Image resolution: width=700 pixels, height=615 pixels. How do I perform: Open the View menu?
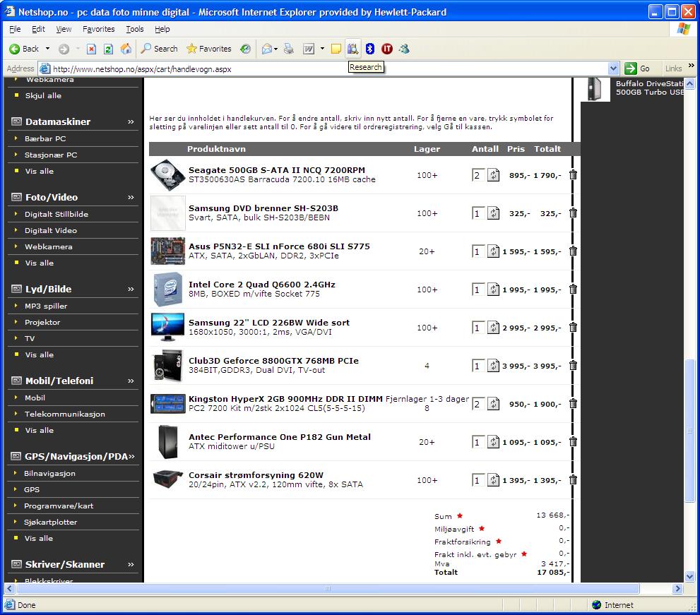tap(64, 29)
